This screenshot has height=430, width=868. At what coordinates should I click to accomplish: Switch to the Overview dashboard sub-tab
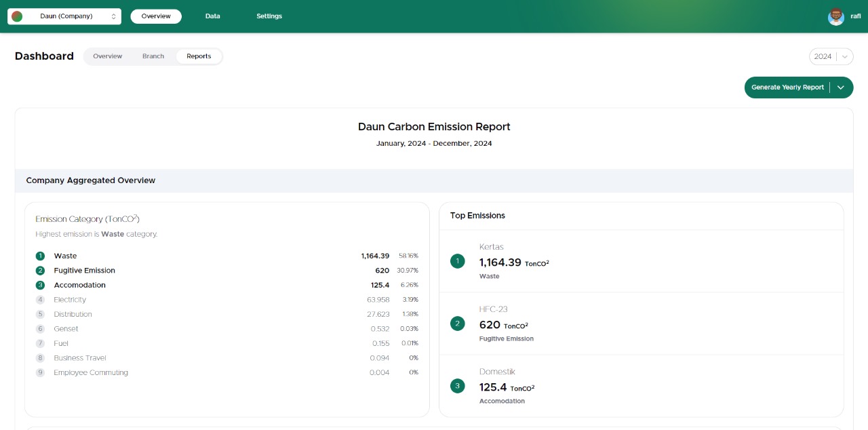107,56
